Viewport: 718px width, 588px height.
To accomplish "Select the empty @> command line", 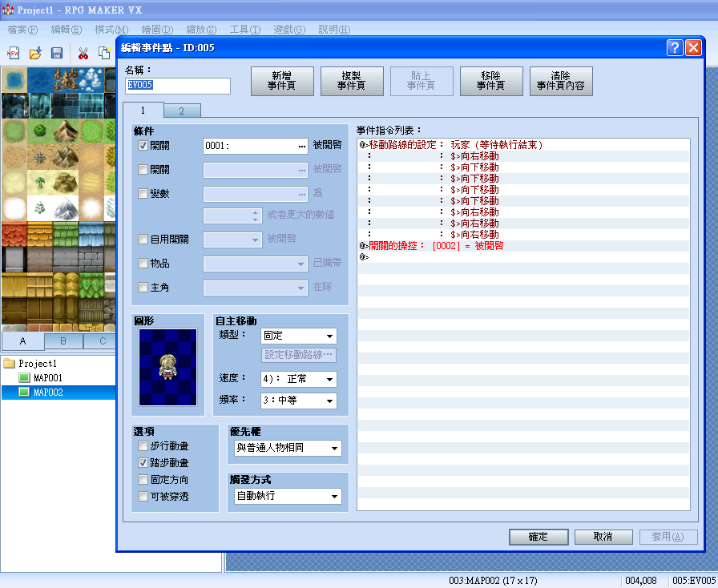I will (524, 257).
